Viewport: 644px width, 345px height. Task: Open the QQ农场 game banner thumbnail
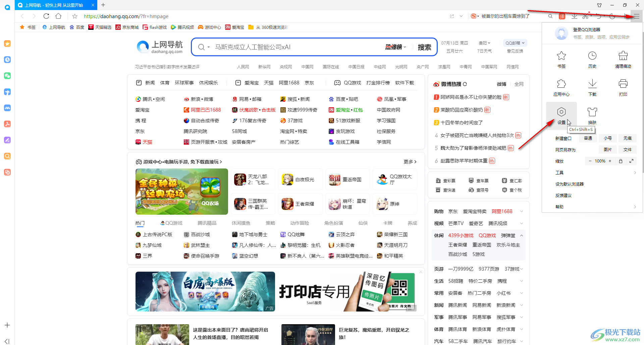point(182,192)
